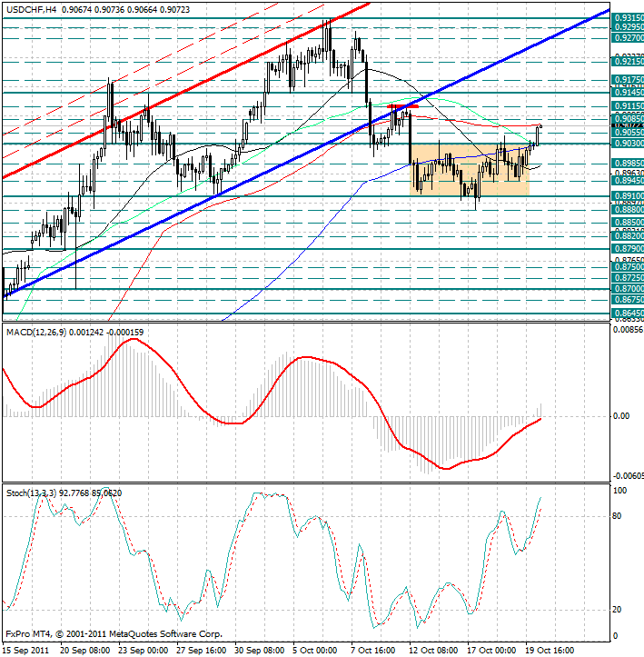The image size is (644, 657).
Task: Click the 30 Sep 08:00 time label
Action: pyautogui.click(x=260, y=651)
